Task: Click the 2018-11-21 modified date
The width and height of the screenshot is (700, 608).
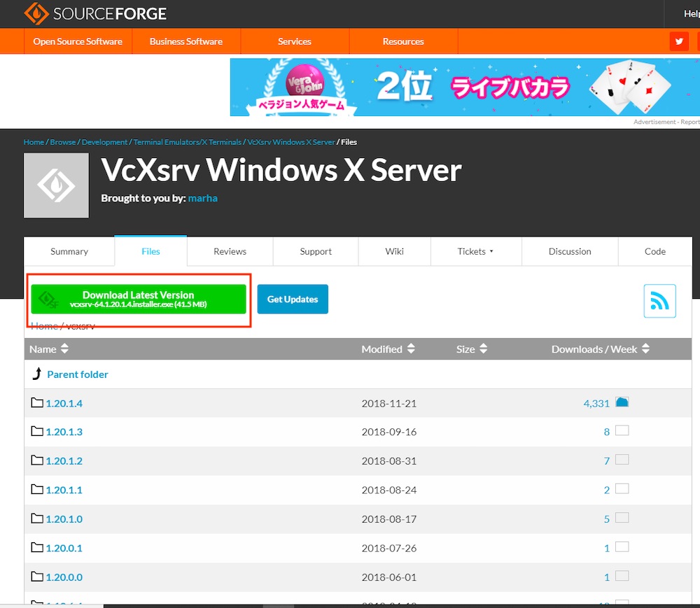Action: pyautogui.click(x=388, y=403)
